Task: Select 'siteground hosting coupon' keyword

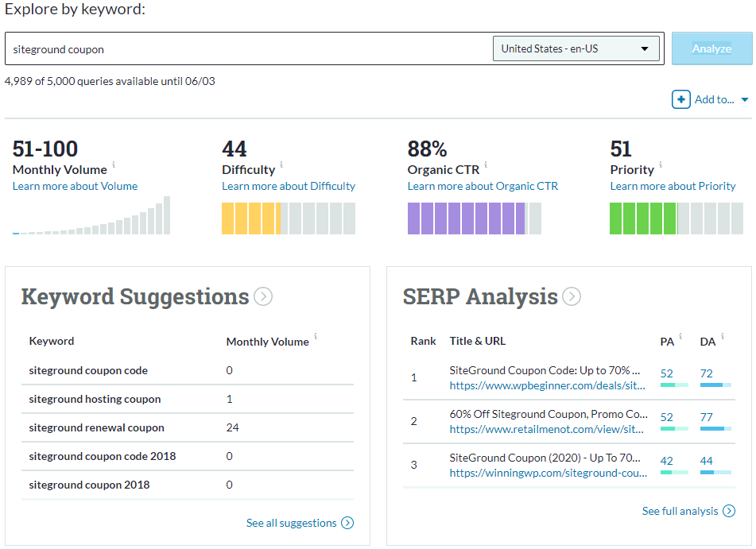Action: (95, 399)
